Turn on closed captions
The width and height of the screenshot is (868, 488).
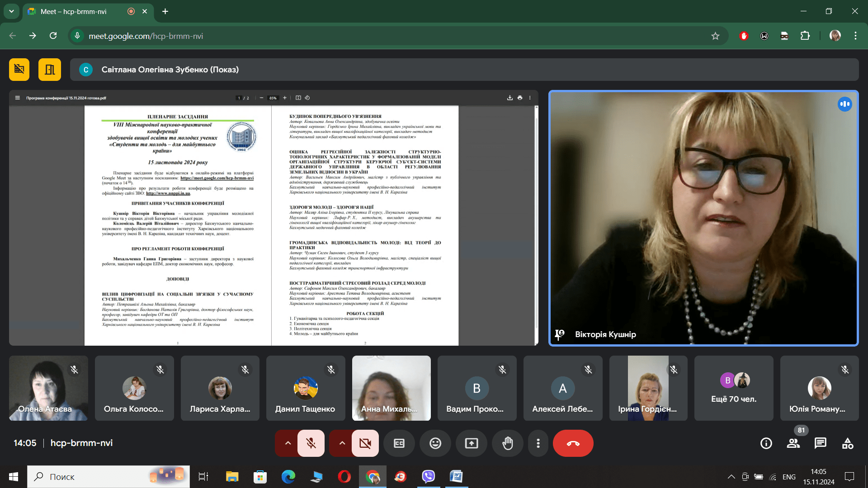399,443
